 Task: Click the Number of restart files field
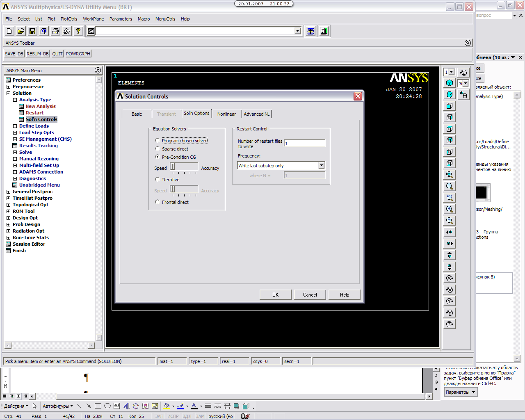pyautogui.click(x=305, y=144)
